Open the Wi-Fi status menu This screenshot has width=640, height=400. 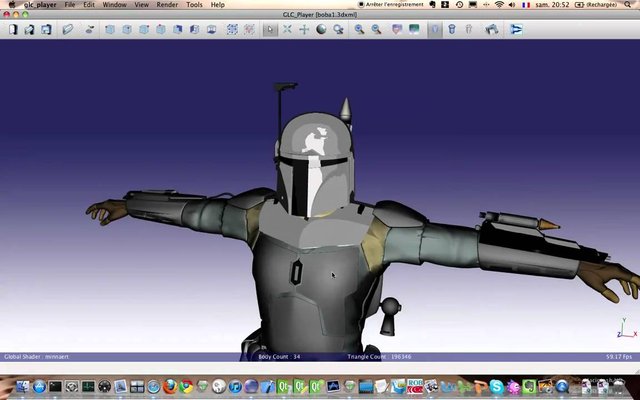pos(499,5)
